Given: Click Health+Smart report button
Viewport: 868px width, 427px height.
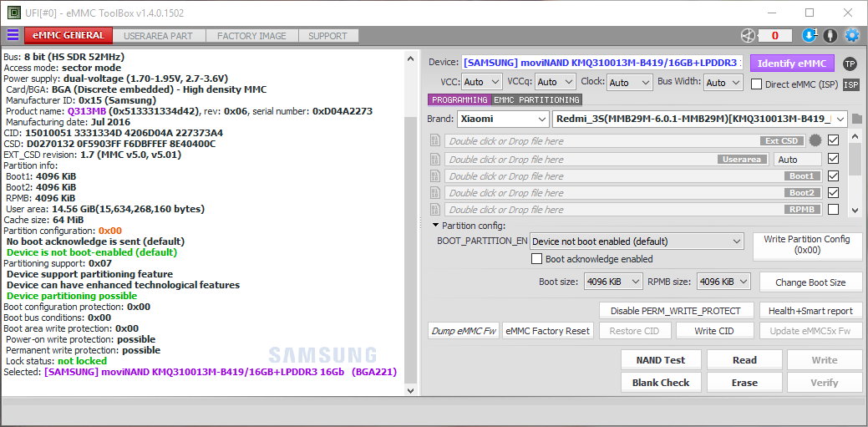Looking at the screenshot, I should (810, 311).
